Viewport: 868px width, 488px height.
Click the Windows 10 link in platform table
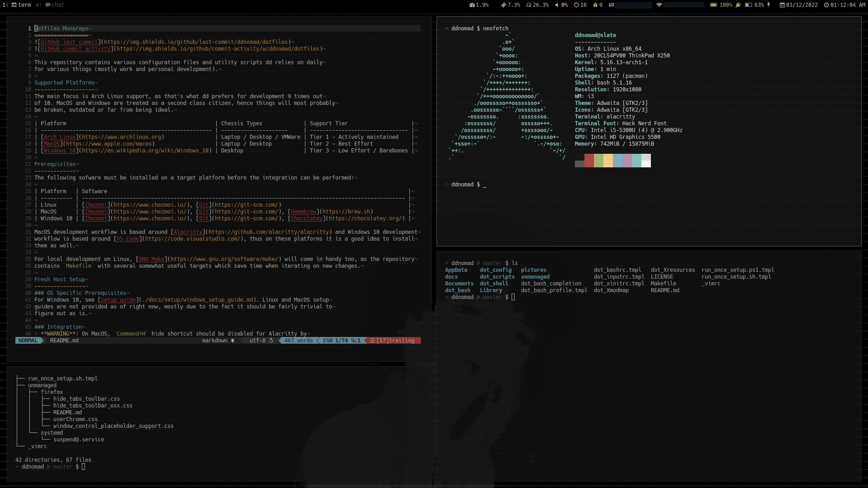[x=60, y=151]
